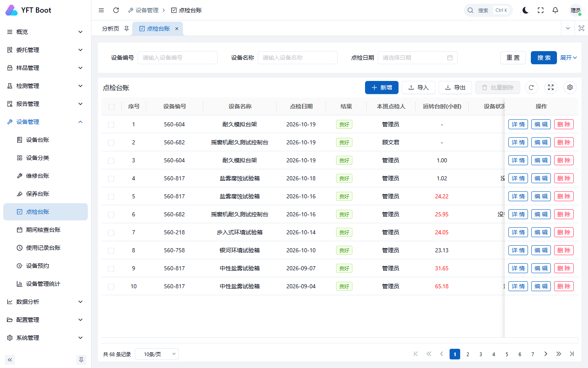Collapse the sidebar with double-chevron icon

pos(10,360)
